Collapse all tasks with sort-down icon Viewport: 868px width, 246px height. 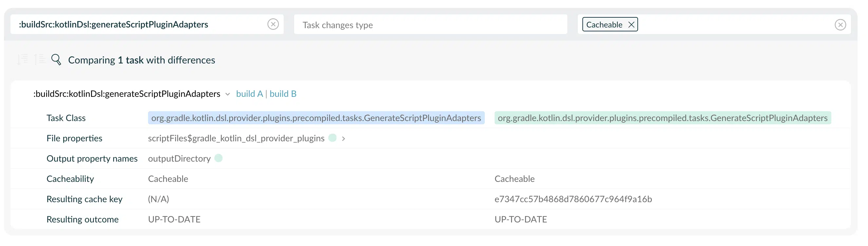click(x=23, y=59)
